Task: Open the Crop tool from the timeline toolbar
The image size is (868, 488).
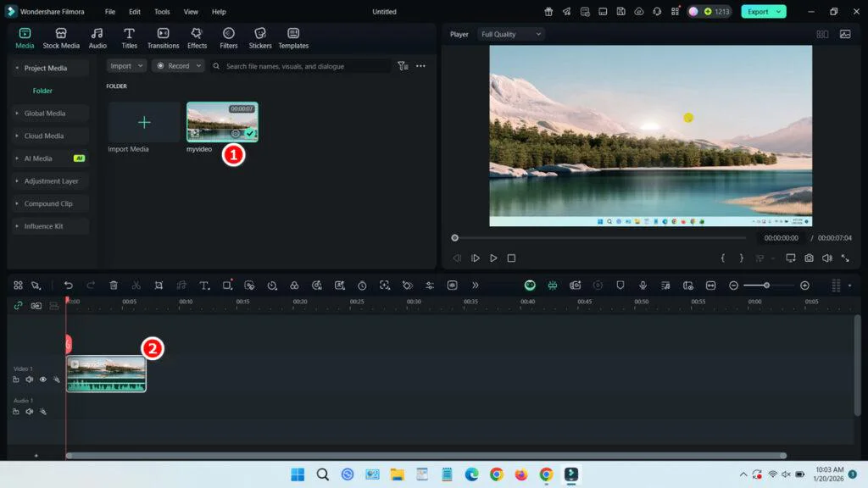Action: tap(159, 286)
